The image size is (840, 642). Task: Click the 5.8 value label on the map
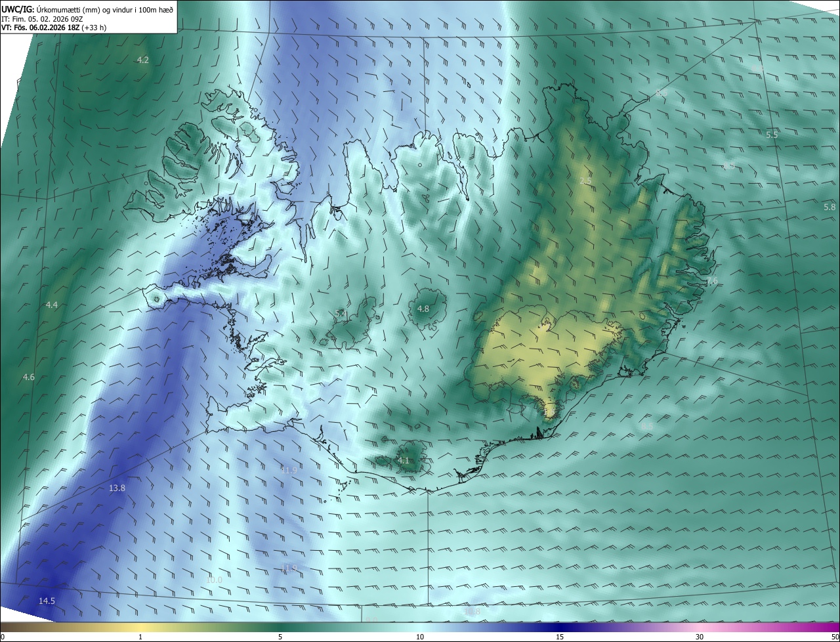click(829, 207)
